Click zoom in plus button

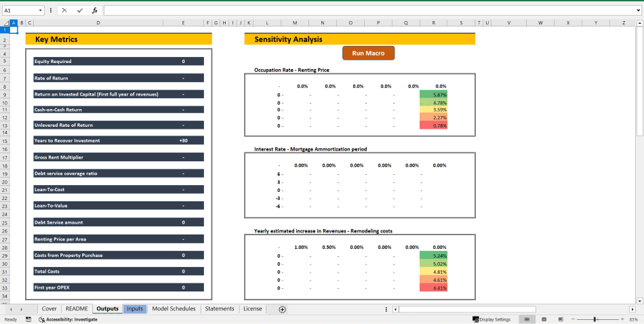click(622, 319)
